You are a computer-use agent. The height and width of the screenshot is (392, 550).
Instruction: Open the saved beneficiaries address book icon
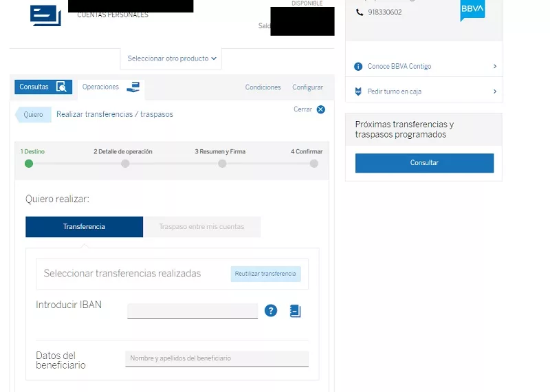[x=295, y=311]
